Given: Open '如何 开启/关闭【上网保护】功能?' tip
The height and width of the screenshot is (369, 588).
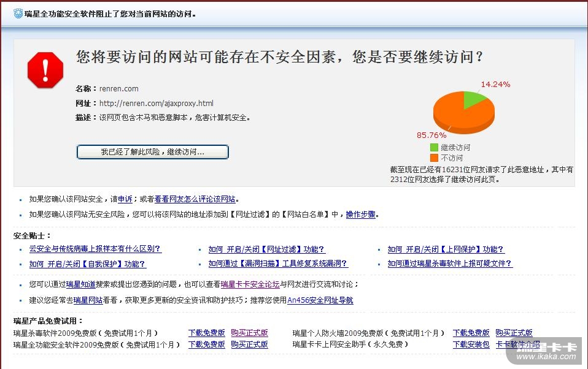Looking at the screenshot, I should [x=446, y=249].
